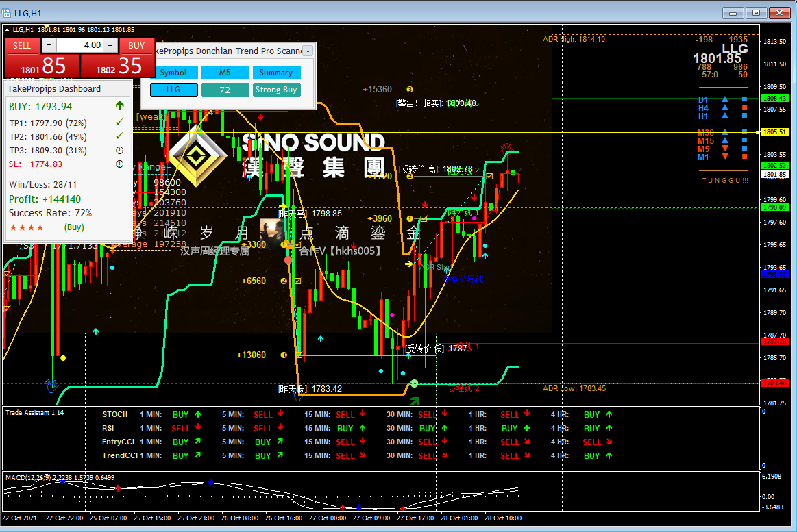Click the 28 Oct 10:00 time axis label

point(503,518)
